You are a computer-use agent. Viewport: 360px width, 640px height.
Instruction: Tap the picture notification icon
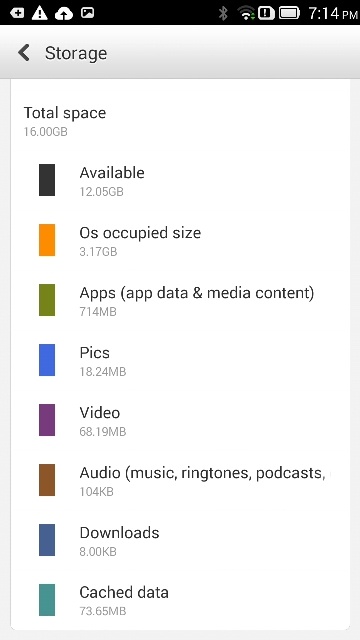click(x=88, y=13)
